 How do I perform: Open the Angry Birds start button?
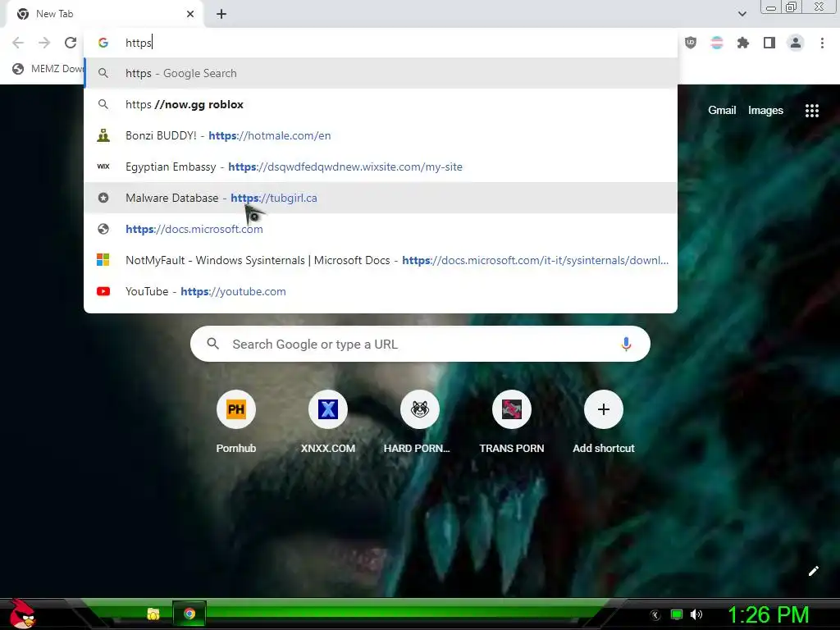click(22, 614)
